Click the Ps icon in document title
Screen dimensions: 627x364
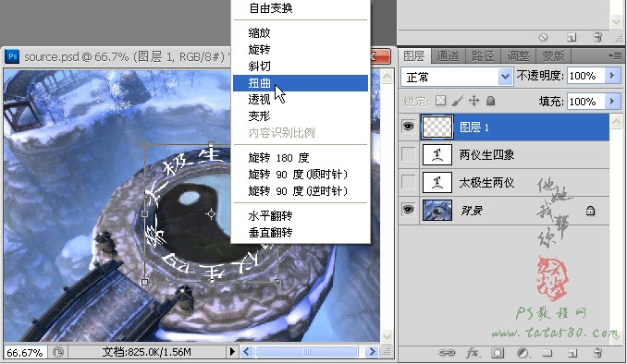point(12,56)
